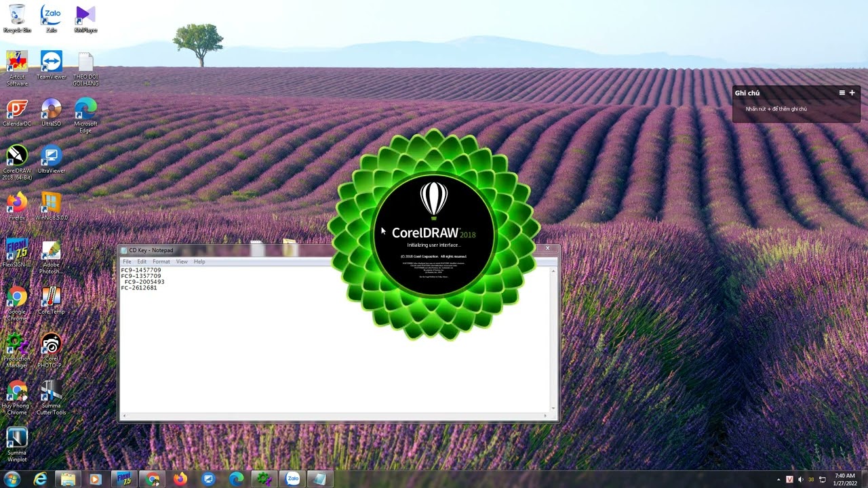Click Notepad's horizontal scrollbar left arrow
Viewport: 868px width, 488px height.
coord(124,415)
